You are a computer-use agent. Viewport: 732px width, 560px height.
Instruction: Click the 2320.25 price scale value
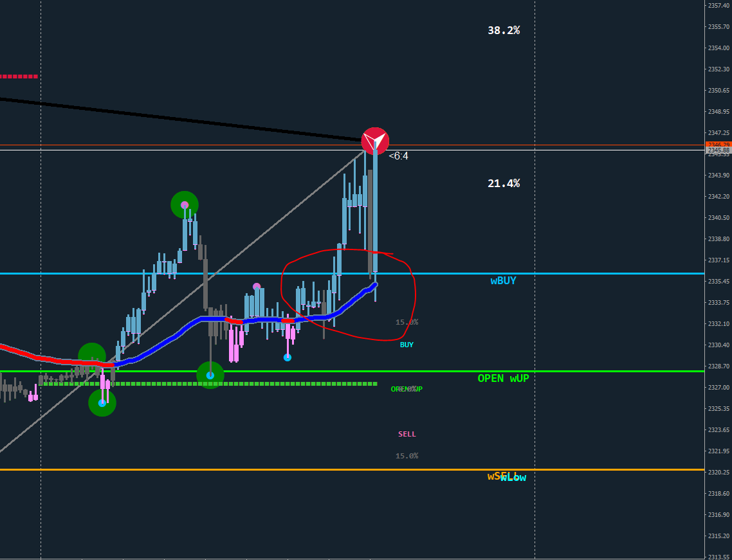(x=718, y=473)
